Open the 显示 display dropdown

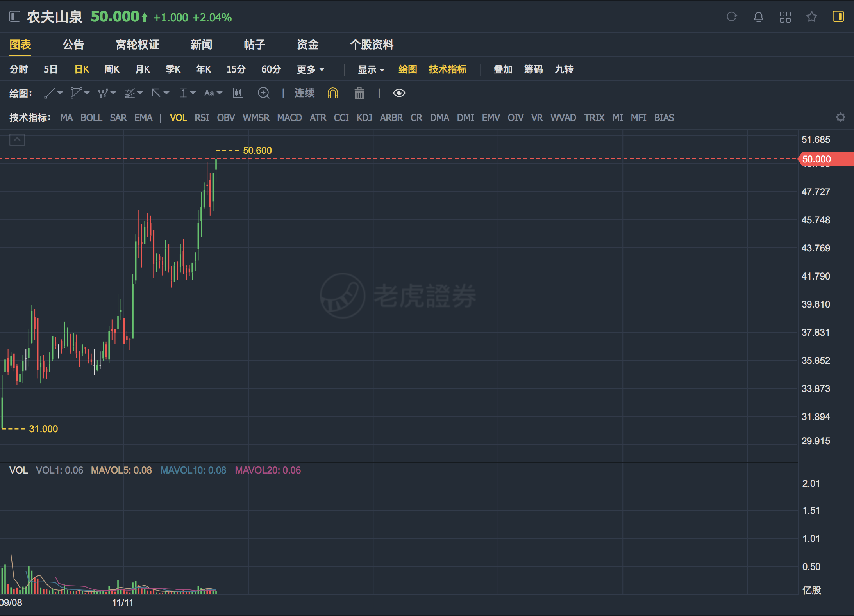(371, 69)
